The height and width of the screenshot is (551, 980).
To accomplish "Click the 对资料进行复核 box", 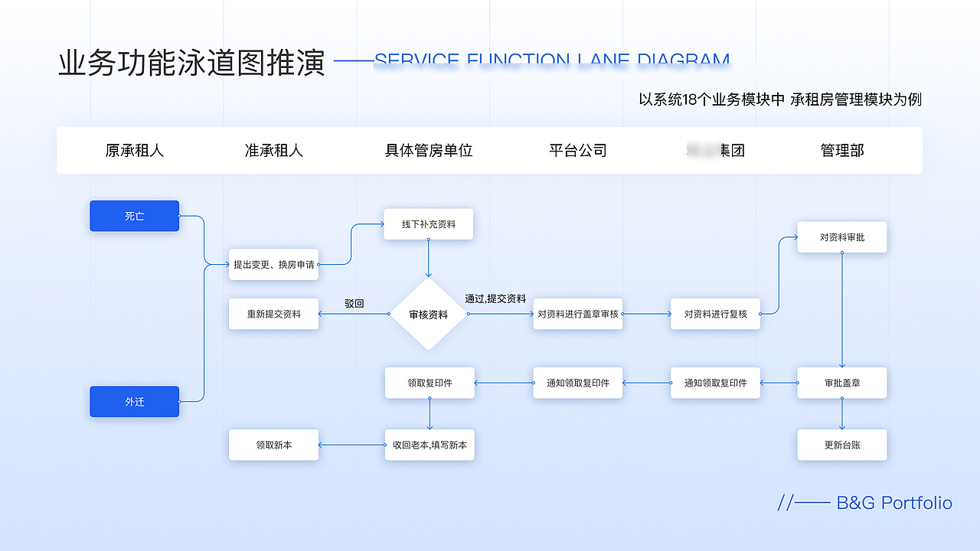I will pos(715,314).
